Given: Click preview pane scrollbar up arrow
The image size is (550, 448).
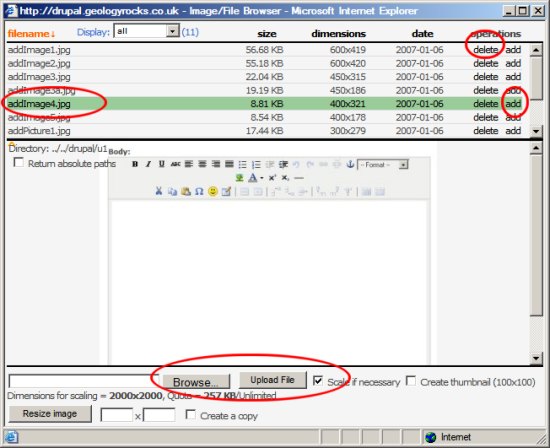Looking at the screenshot, I should coord(536,148).
